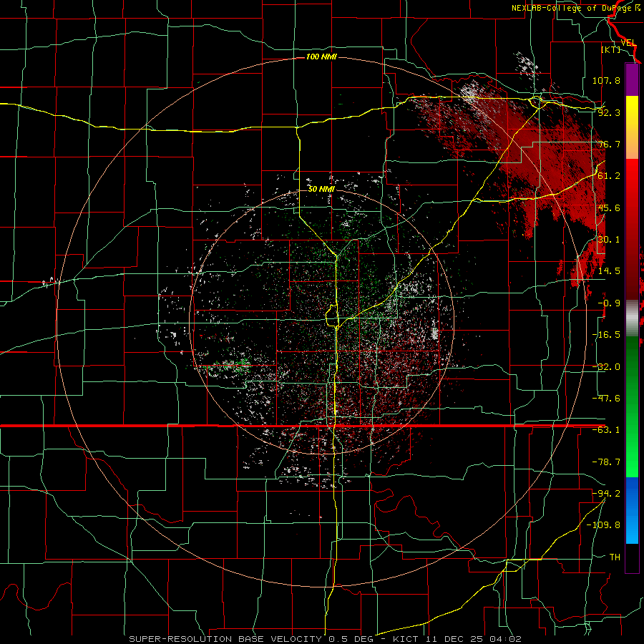Select the -0.9 velocity scale value
The image size is (644, 644).
(x=609, y=303)
